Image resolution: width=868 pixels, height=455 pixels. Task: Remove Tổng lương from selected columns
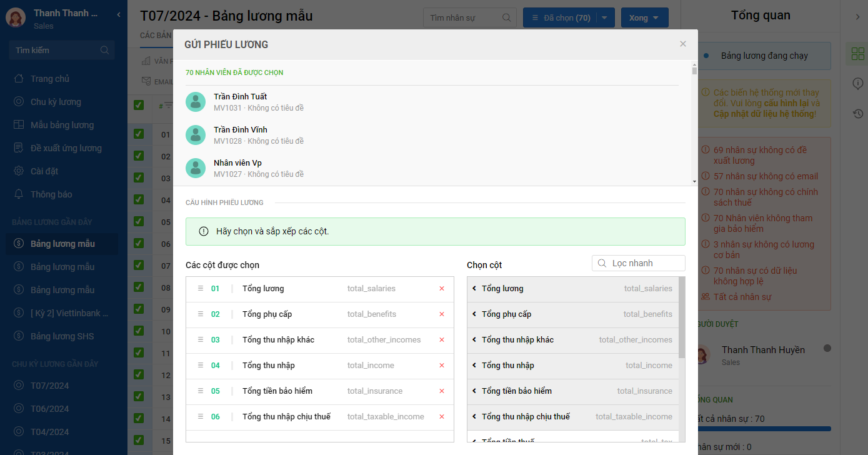pos(442,289)
